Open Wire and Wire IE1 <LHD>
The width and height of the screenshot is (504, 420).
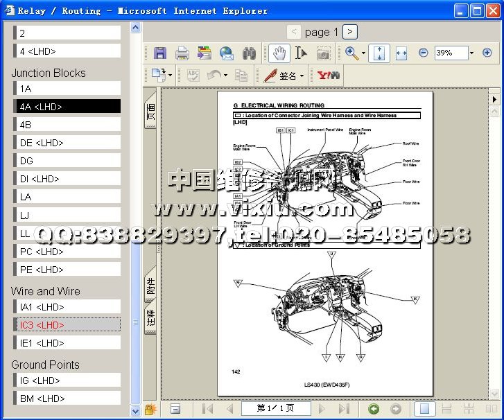click(67, 343)
